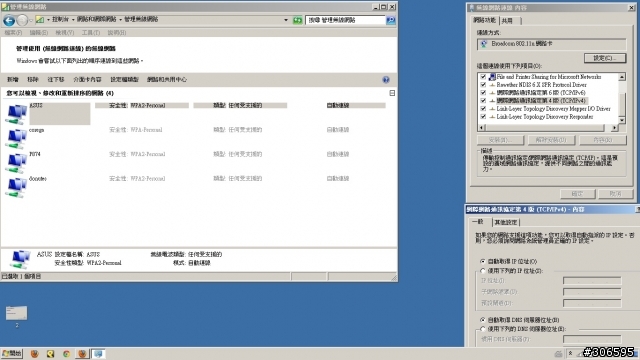Click the Configure (C)... button for the adapter
This screenshot has width=640, height=360.
click(604, 58)
